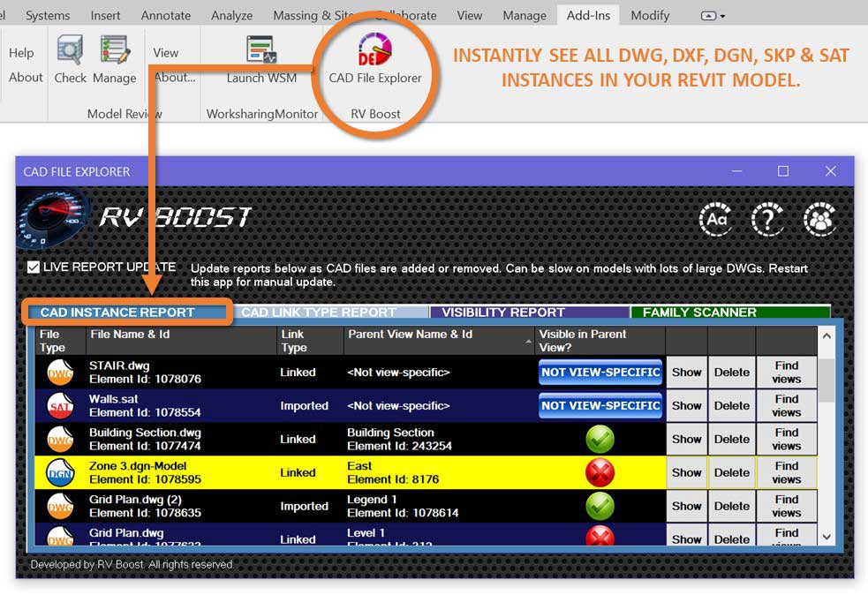Delete the Grid Plan.dwg (2) instance

click(x=732, y=507)
